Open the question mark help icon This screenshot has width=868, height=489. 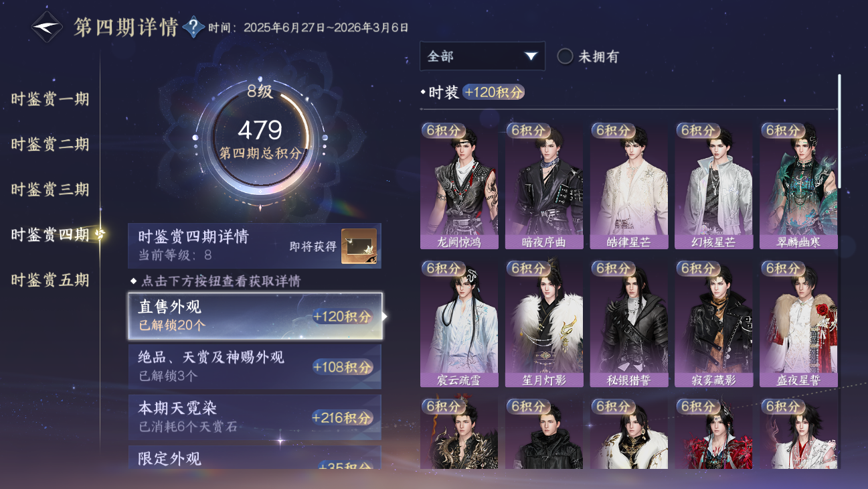(x=193, y=27)
